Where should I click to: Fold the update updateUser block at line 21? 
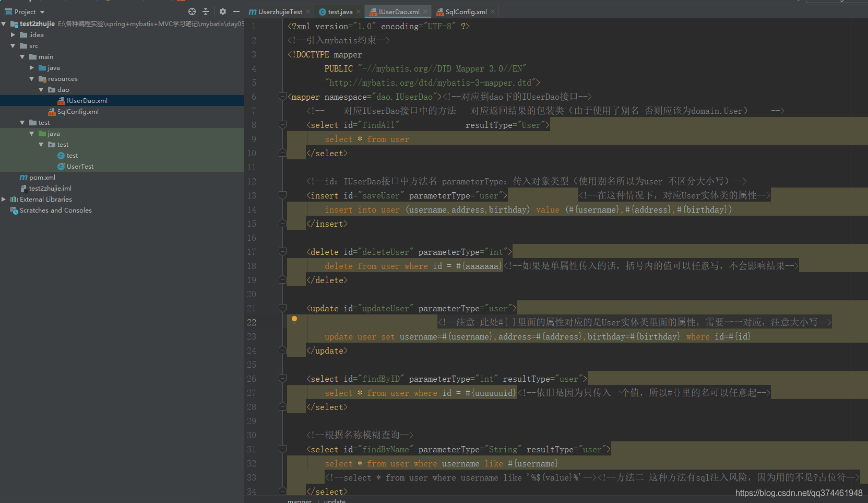pyautogui.click(x=282, y=308)
